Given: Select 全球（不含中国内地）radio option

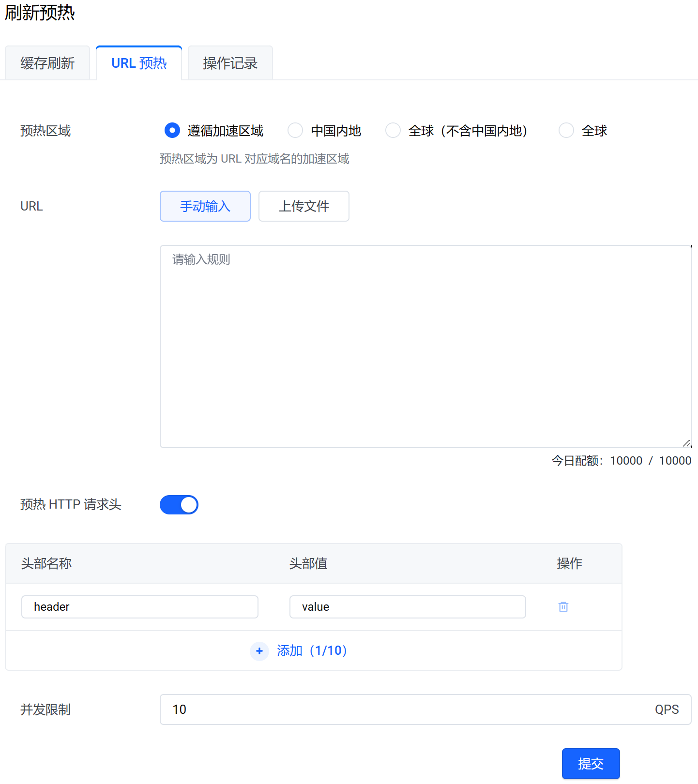Looking at the screenshot, I should tap(393, 131).
